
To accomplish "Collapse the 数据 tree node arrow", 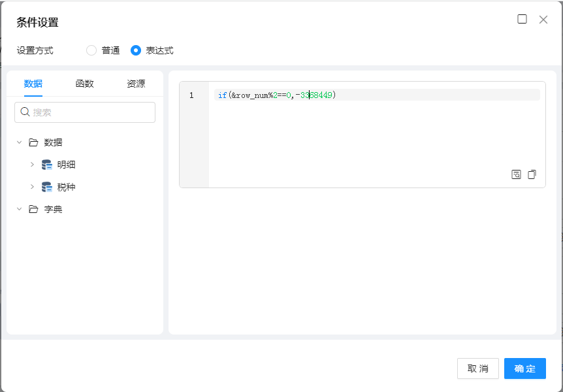I will pyautogui.click(x=19, y=142).
